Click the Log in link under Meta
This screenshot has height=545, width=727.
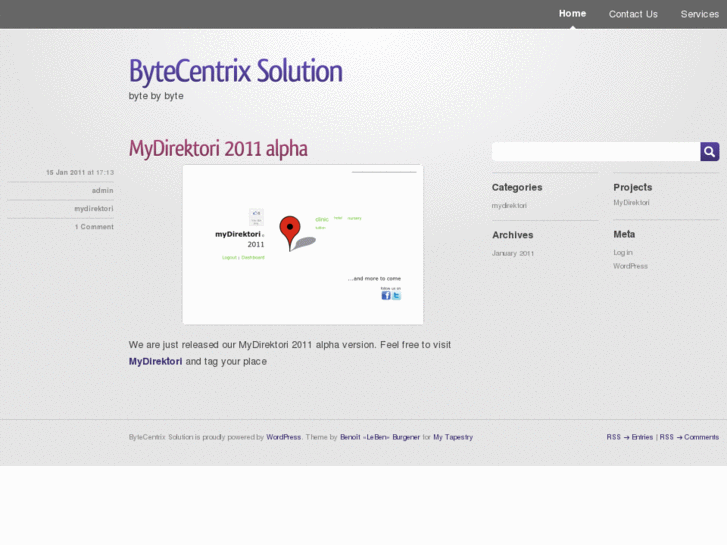coord(623,252)
